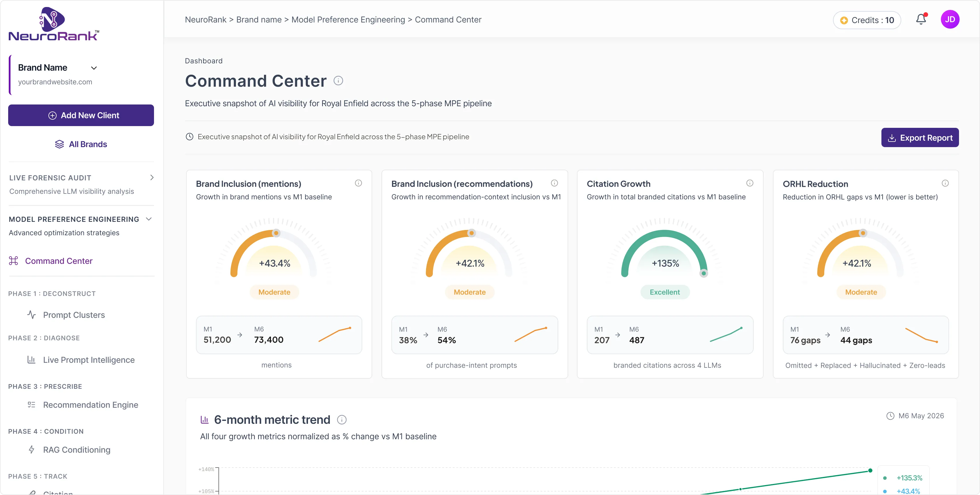Image resolution: width=980 pixels, height=495 pixels.
Task: Click the clock icon before Executive snapshot line
Action: click(190, 137)
